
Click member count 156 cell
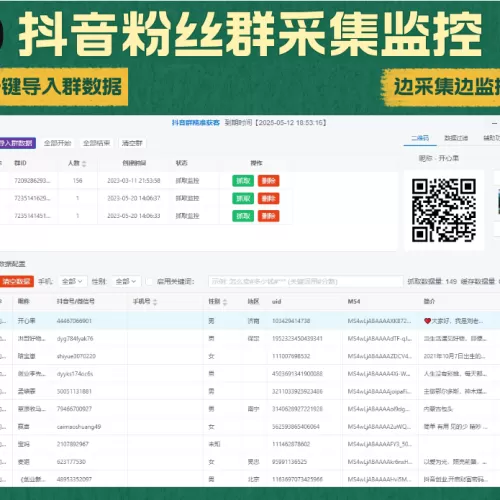pos(77,181)
